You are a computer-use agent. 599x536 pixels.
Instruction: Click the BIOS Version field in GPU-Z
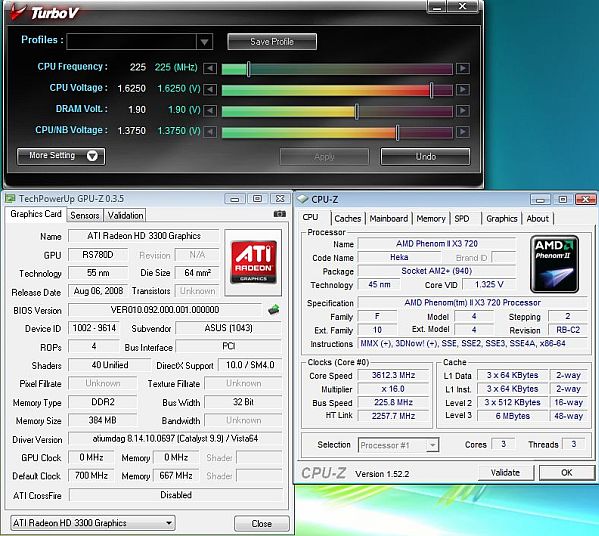click(165, 310)
